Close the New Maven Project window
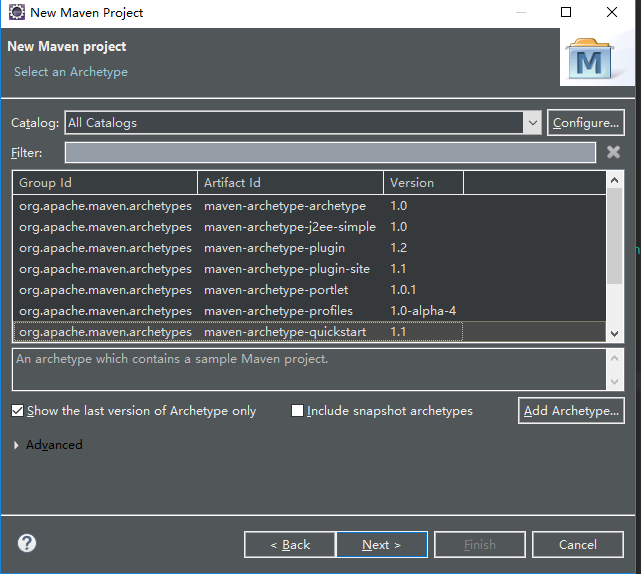641x574 pixels. (x=612, y=12)
